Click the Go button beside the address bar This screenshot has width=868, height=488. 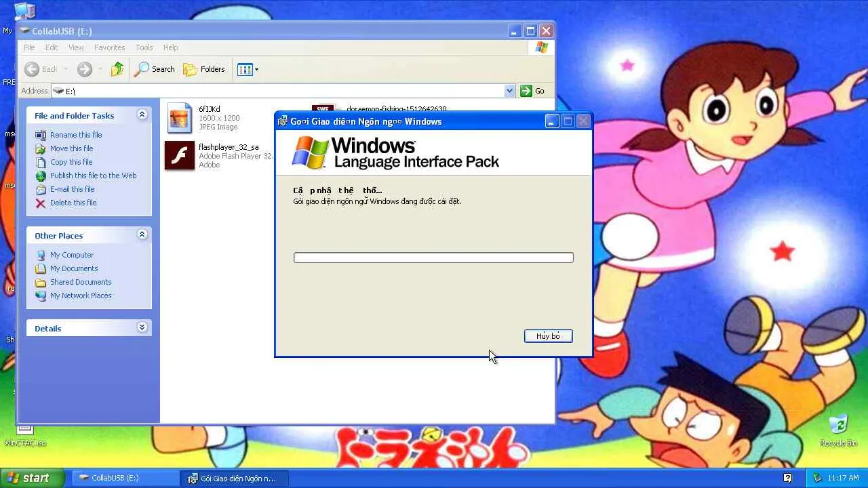532,91
